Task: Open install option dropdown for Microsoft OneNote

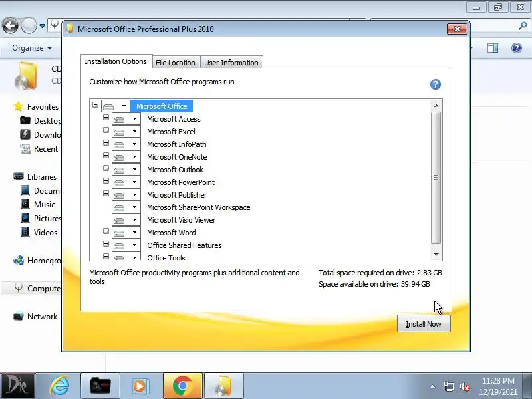Action: pos(135,157)
